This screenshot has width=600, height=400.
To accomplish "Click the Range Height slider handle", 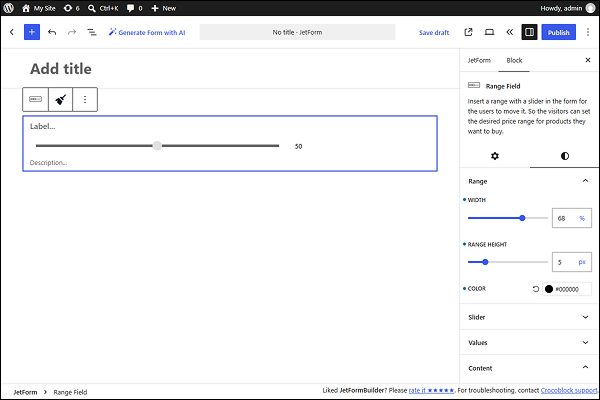I will point(485,262).
